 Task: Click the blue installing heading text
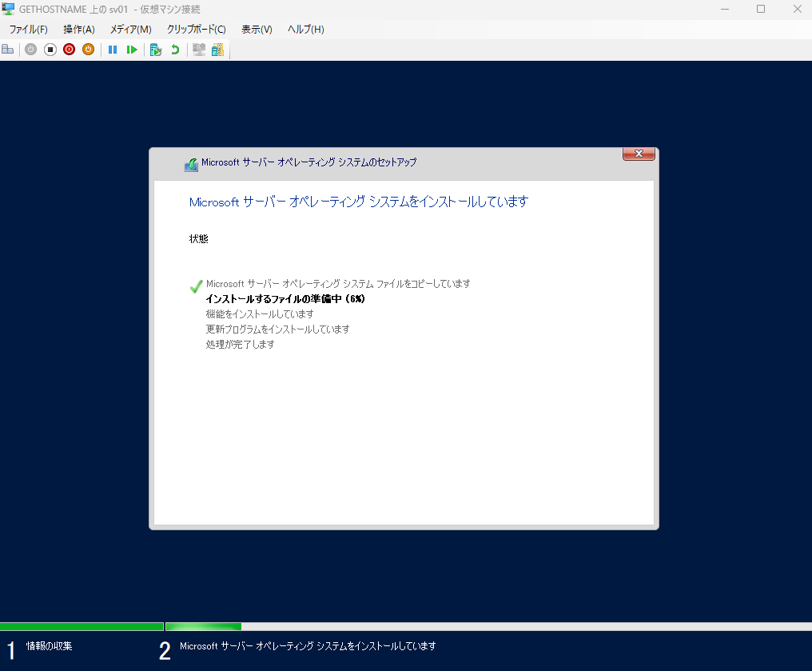358,202
